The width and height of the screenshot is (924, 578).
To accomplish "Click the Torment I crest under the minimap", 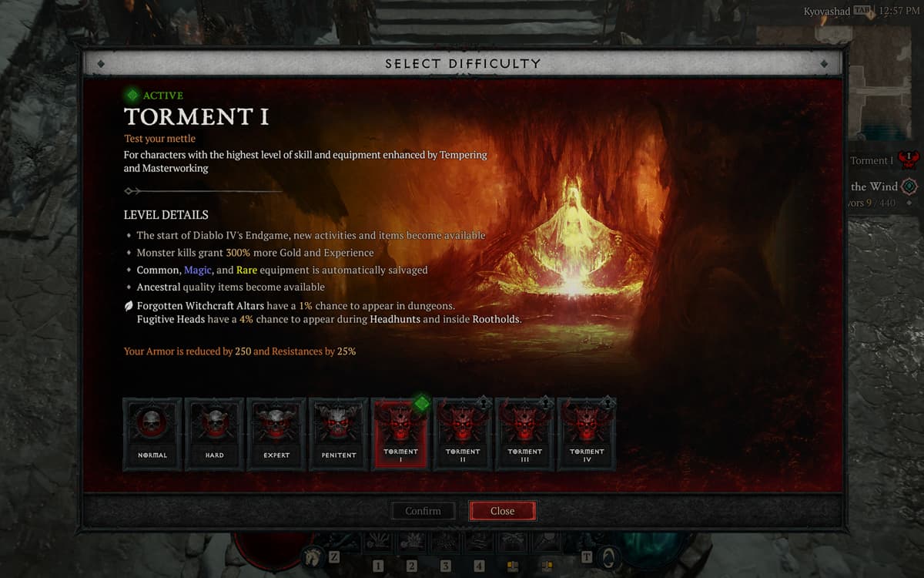I will coord(907,161).
